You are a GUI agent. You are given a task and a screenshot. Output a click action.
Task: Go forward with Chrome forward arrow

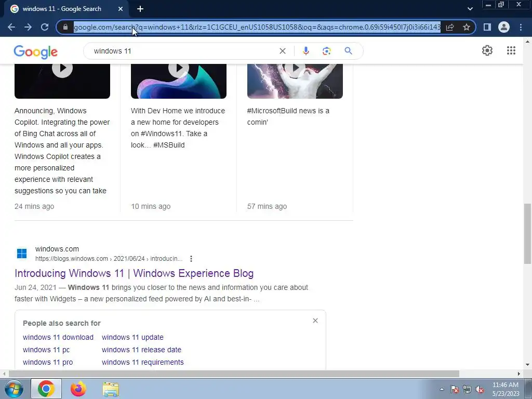pyautogui.click(x=28, y=27)
